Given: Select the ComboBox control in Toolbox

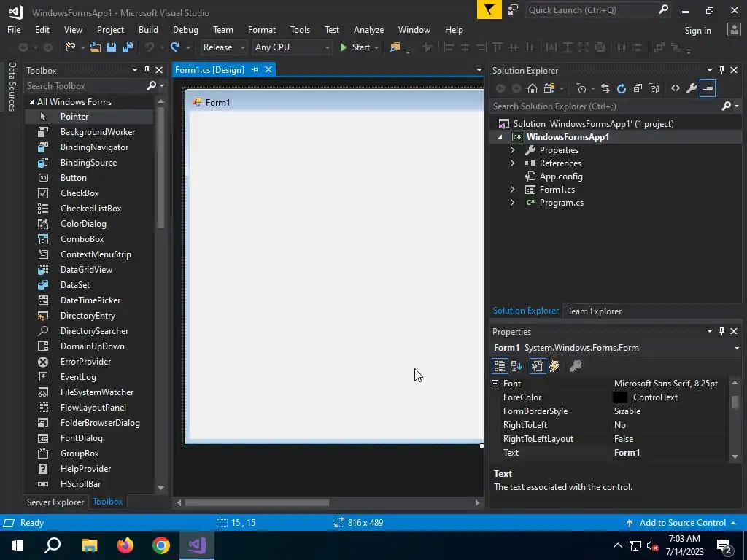Looking at the screenshot, I should pyautogui.click(x=89, y=239).
